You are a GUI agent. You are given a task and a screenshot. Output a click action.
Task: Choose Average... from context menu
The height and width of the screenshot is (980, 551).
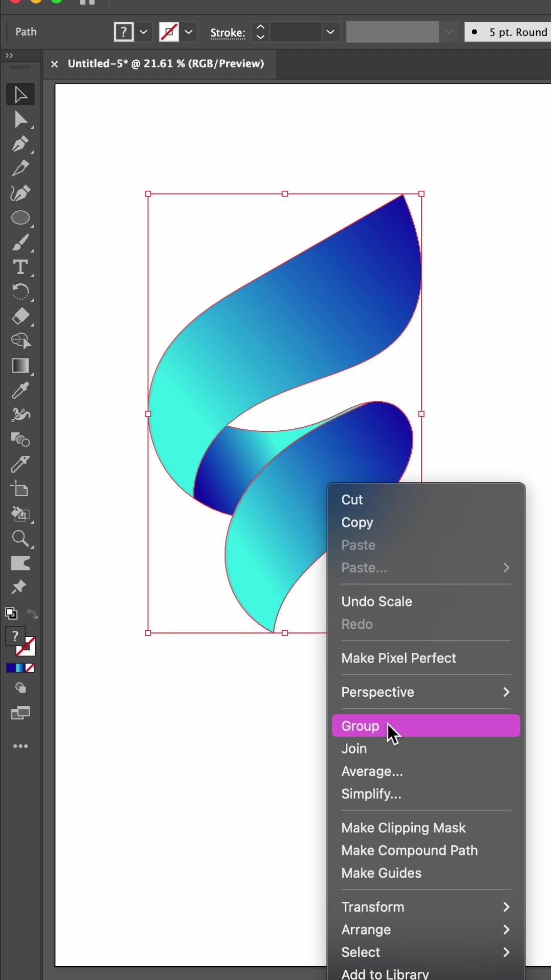(x=426, y=771)
